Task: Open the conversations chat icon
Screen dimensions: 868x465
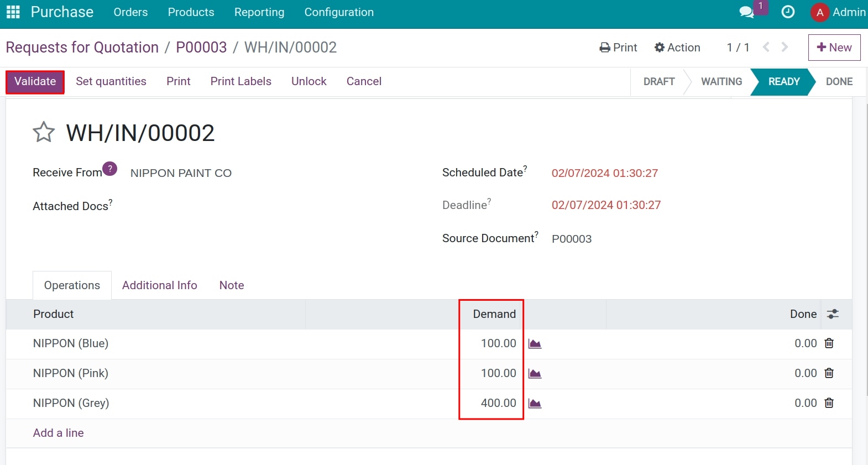Action: point(747,12)
